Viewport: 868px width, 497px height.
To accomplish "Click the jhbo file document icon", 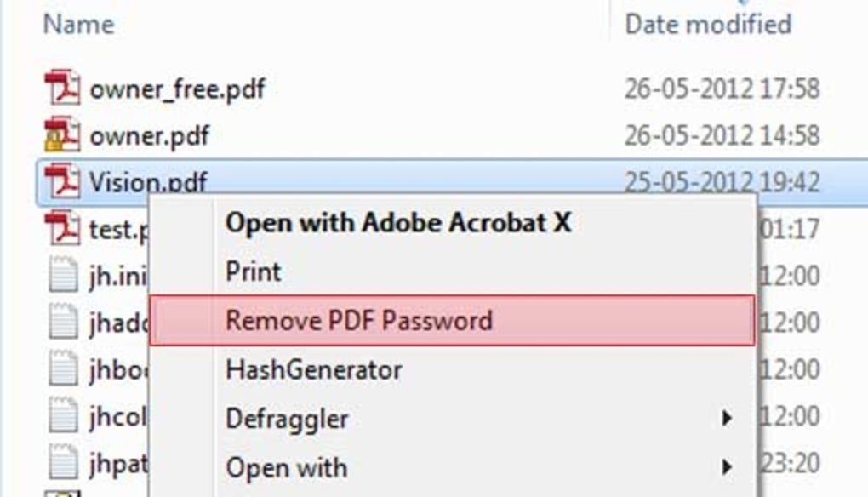I will tap(62, 369).
